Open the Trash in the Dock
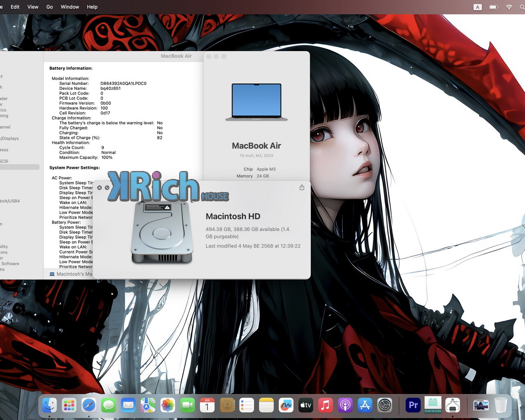 (500, 406)
